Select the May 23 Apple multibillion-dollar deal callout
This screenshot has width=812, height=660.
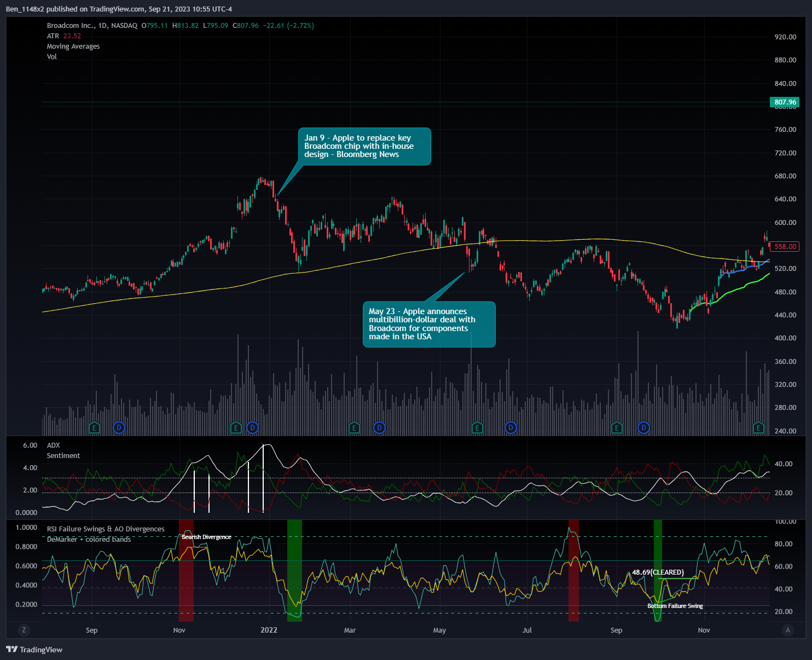[429, 324]
